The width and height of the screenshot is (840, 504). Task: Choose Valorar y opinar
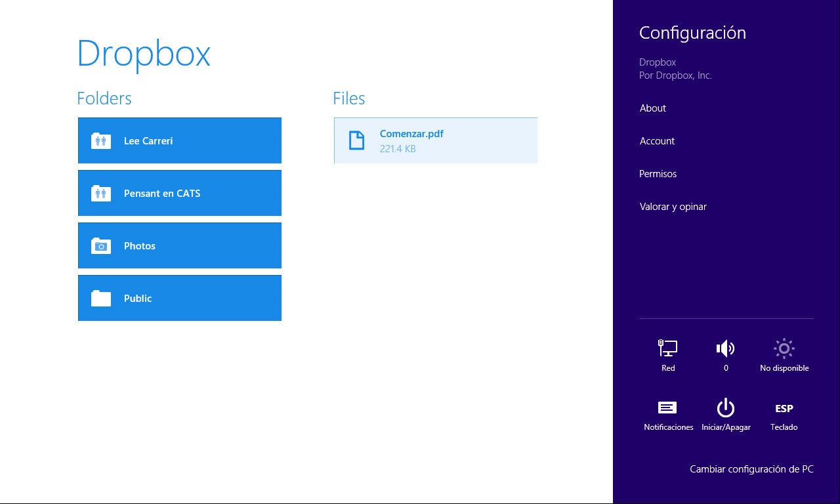(x=673, y=207)
